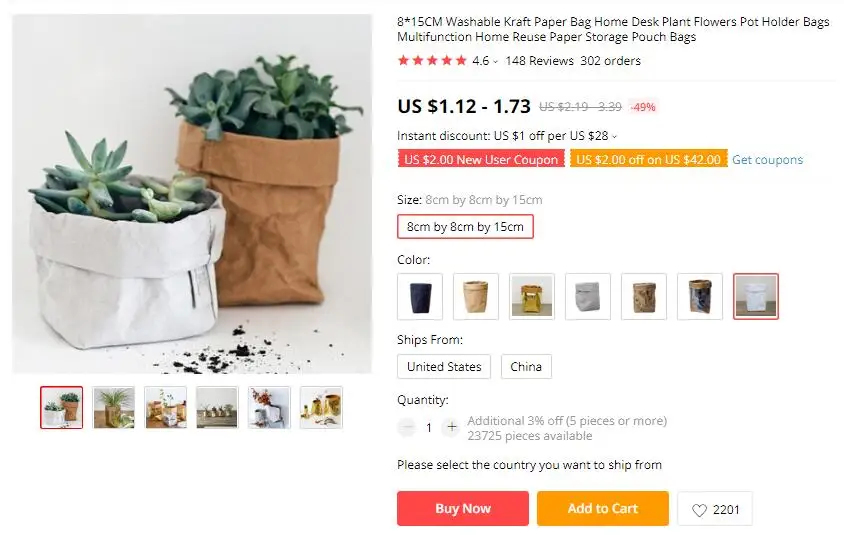Decrease quantity with the minus button
Image resolution: width=844 pixels, height=535 pixels.
(x=407, y=427)
